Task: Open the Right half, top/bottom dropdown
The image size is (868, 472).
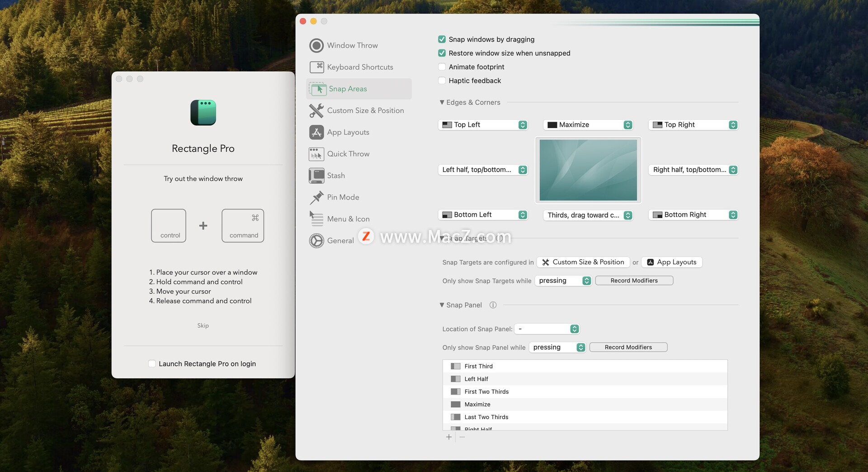Action: tap(693, 170)
